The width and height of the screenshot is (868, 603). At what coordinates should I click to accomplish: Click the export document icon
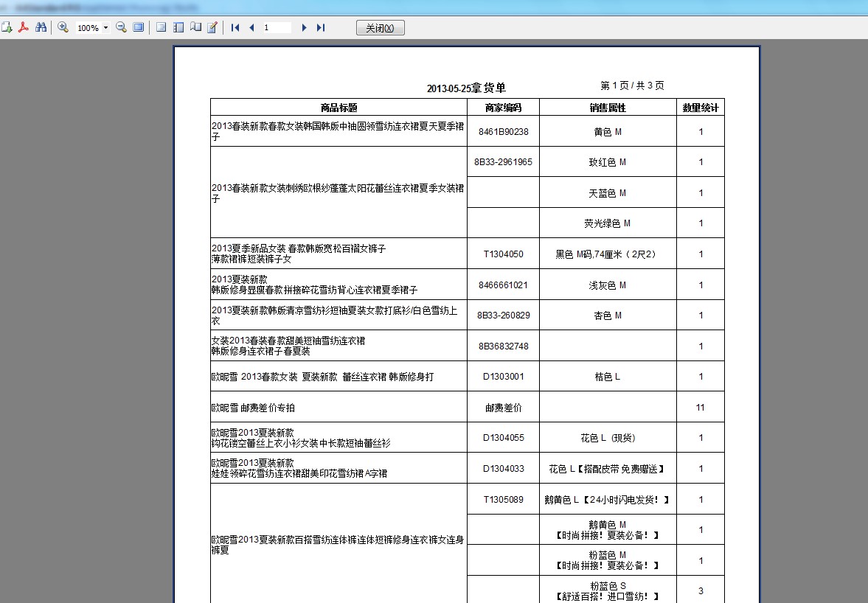click(x=7, y=27)
